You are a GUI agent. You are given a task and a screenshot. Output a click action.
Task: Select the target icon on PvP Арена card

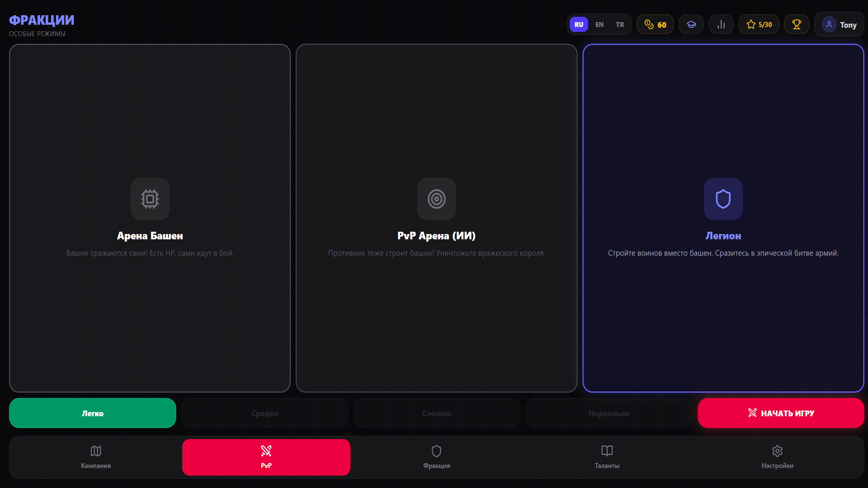436,199
